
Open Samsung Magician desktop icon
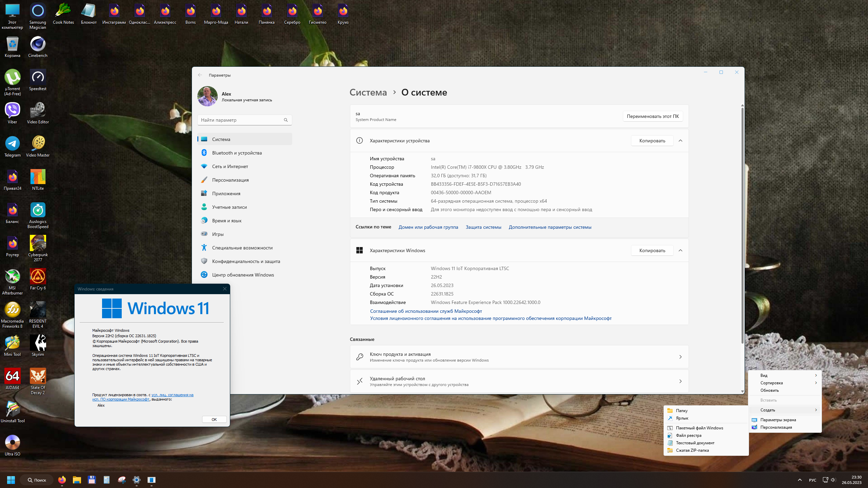[x=38, y=16]
